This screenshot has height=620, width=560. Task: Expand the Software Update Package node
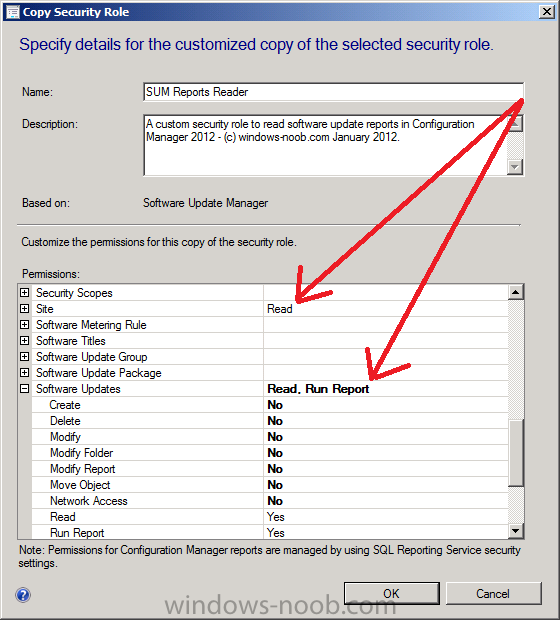click(x=25, y=372)
